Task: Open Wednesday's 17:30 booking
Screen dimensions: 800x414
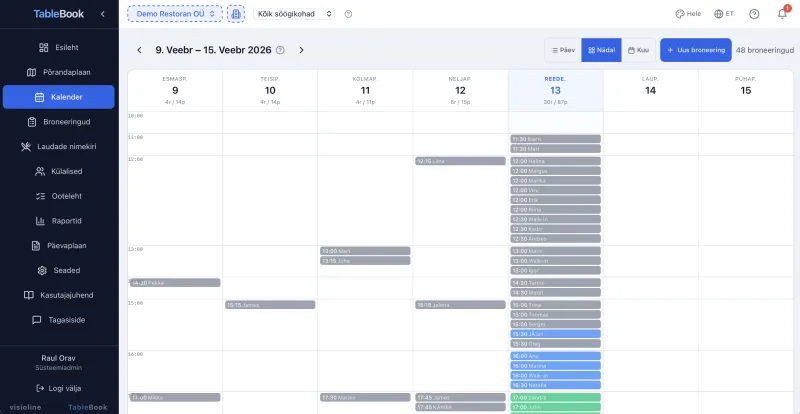Action: pyautogui.click(x=365, y=397)
